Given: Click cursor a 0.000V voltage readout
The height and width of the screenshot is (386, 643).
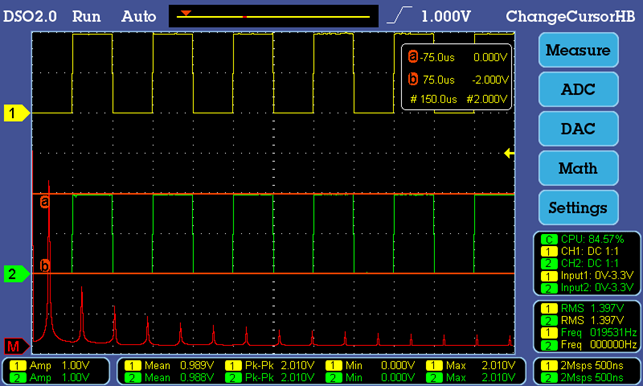Looking at the screenshot, I should coord(490,57).
